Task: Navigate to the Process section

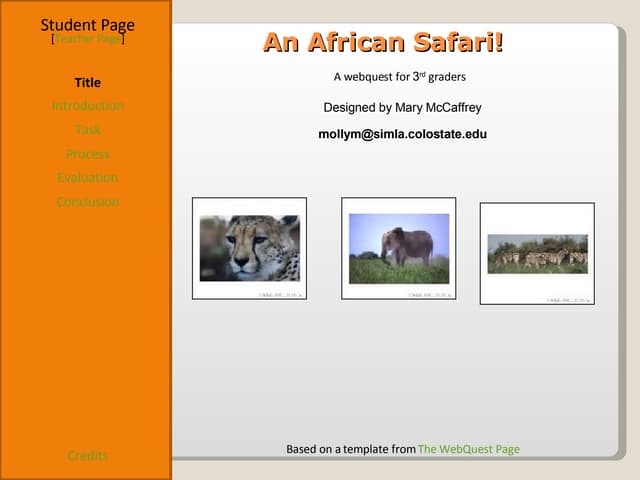Action: (88, 154)
